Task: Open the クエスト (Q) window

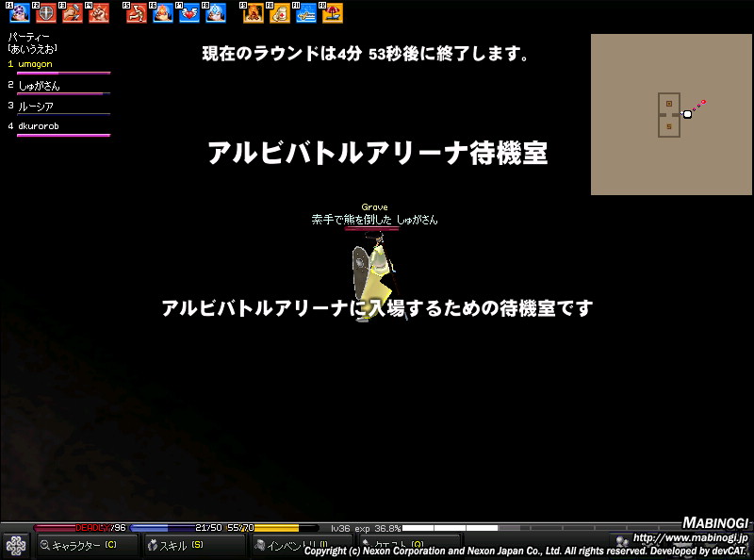Action: 409,545
